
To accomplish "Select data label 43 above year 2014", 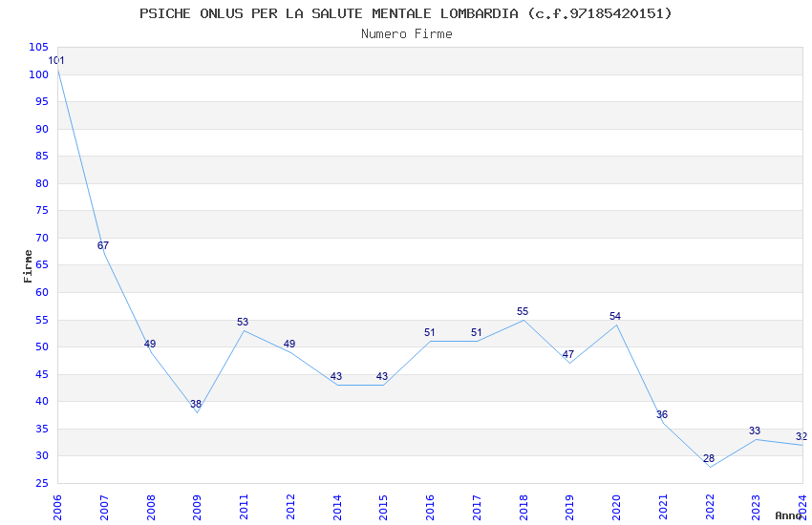I will pyautogui.click(x=335, y=376).
